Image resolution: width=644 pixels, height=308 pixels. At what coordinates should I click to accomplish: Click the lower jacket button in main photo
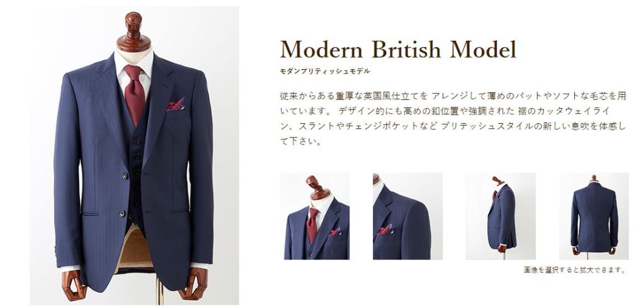(x=122, y=214)
